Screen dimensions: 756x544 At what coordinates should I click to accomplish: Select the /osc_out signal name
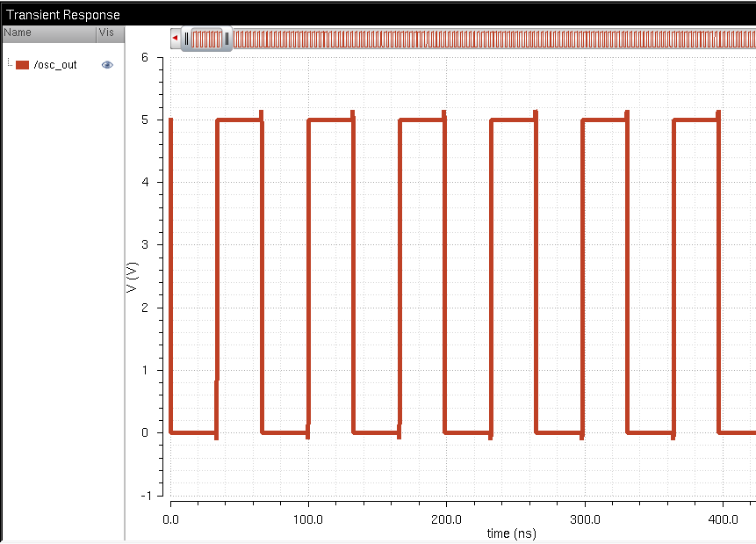(55, 65)
